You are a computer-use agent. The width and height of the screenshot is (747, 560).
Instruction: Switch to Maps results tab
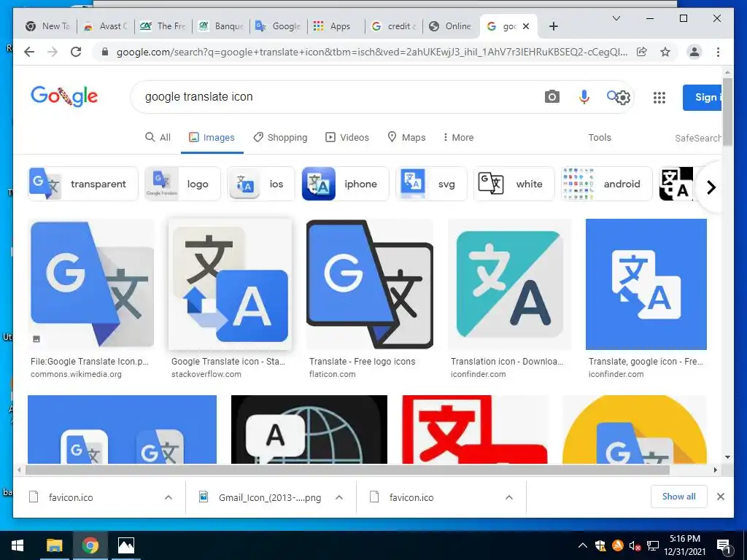click(x=406, y=137)
